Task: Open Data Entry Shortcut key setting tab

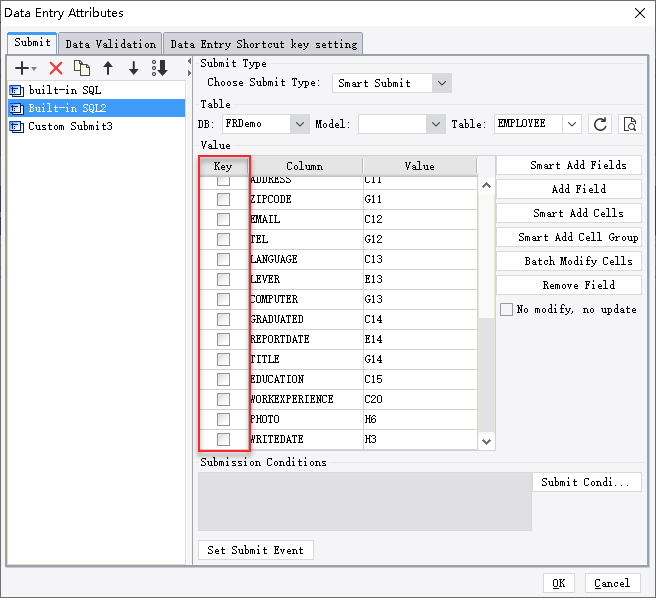Action: point(264,44)
